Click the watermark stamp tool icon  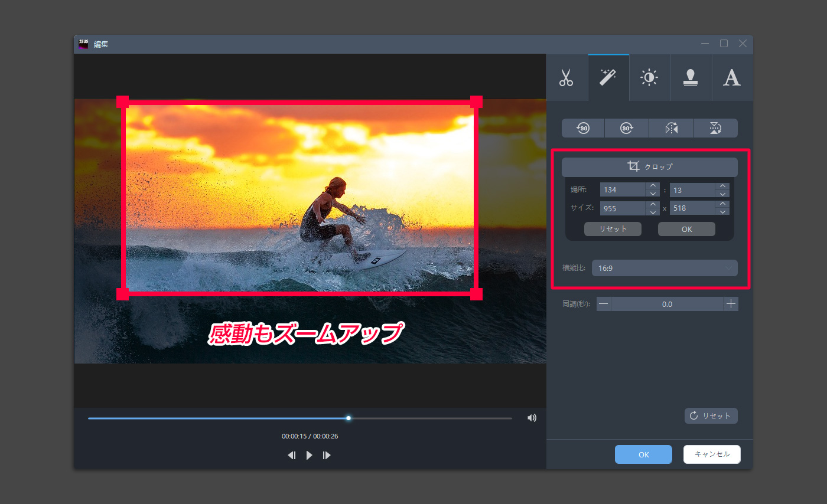click(x=691, y=77)
